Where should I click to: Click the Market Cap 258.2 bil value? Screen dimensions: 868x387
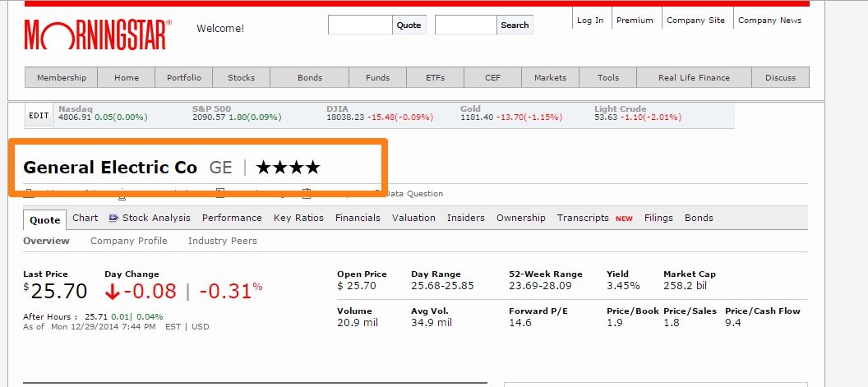(x=686, y=286)
